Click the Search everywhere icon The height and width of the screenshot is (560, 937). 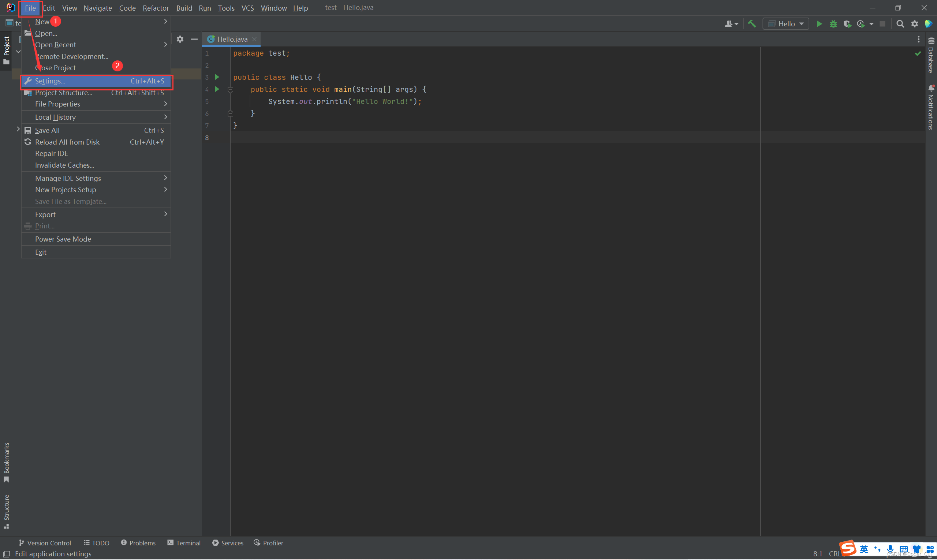[901, 24]
